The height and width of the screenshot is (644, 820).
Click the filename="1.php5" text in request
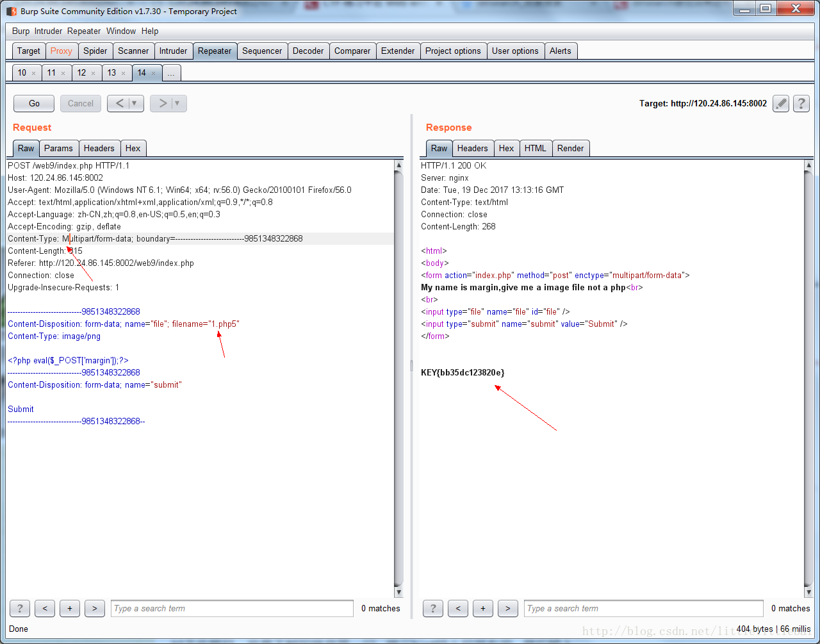tap(205, 324)
